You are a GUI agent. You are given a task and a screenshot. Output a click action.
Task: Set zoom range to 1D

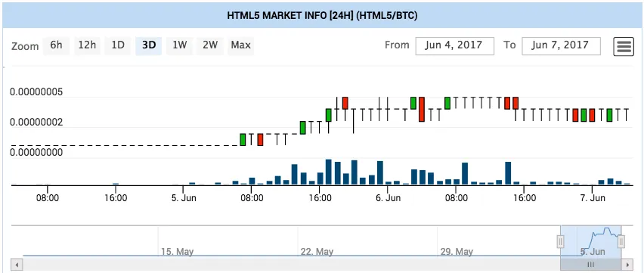click(x=118, y=45)
